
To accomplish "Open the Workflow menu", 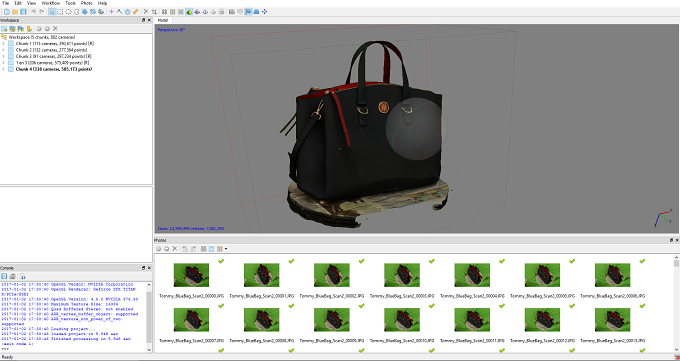I will [x=51, y=3].
